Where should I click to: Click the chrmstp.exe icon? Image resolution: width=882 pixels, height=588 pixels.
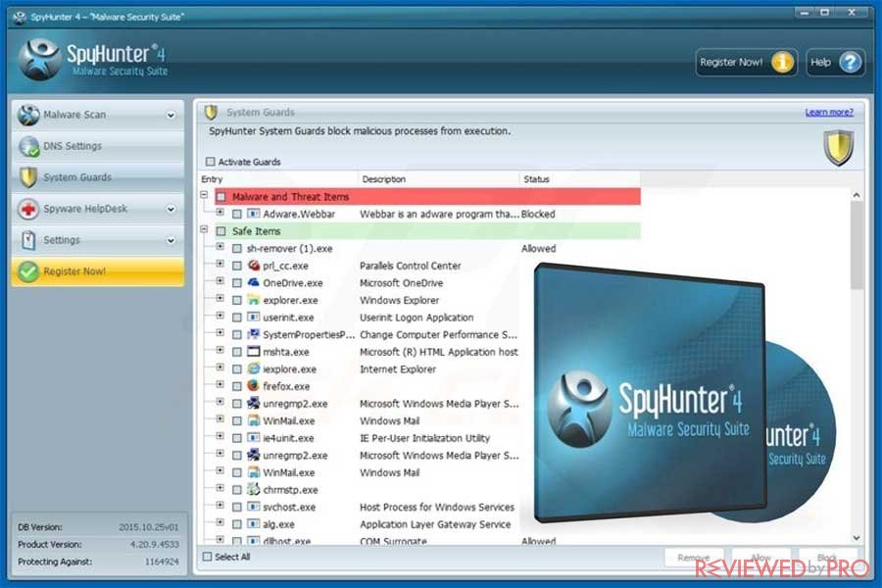pyautogui.click(x=254, y=489)
